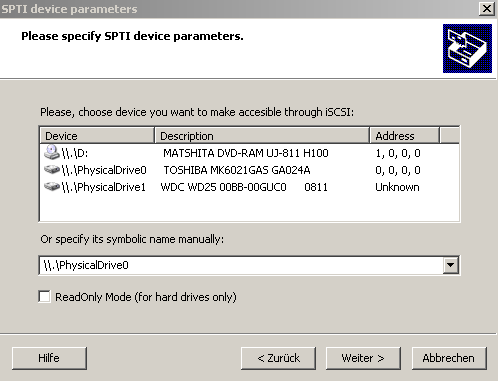Click WDC WD25 00BB-00GUC0 description
Viewport: 498px width, 381px height.
point(223,187)
